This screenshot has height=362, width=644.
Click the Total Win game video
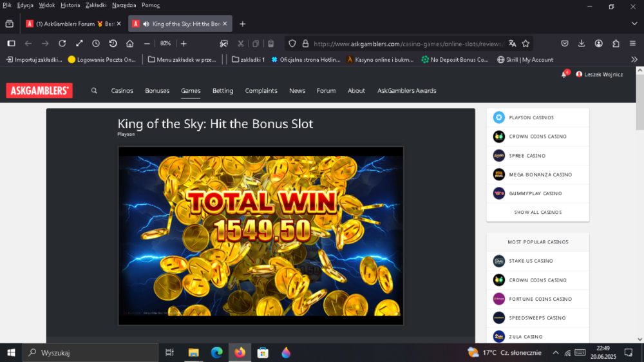click(x=261, y=236)
